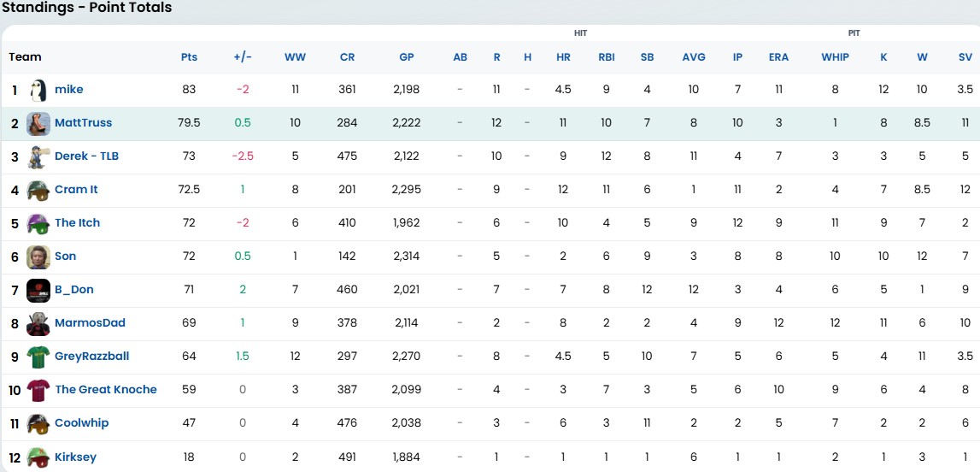Click Cram It's green helmet icon

(38, 190)
